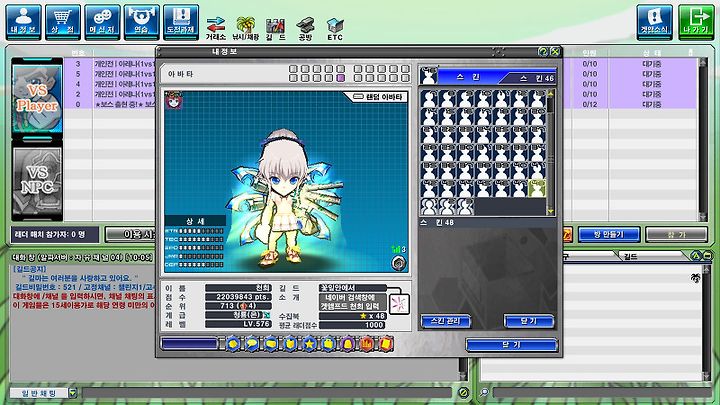Image resolution: width=720 pixels, height=405 pixels.
Task: Select the green highlighted skin thumbnail
Action: click(x=537, y=188)
